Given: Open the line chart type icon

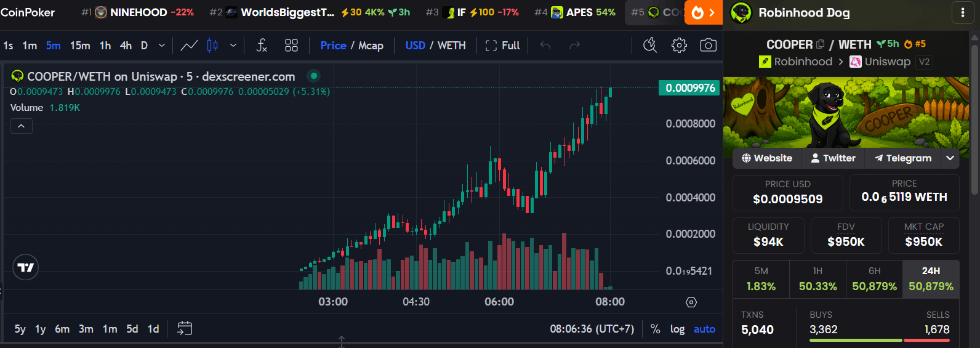Looking at the screenshot, I should pyautogui.click(x=189, y=45).
